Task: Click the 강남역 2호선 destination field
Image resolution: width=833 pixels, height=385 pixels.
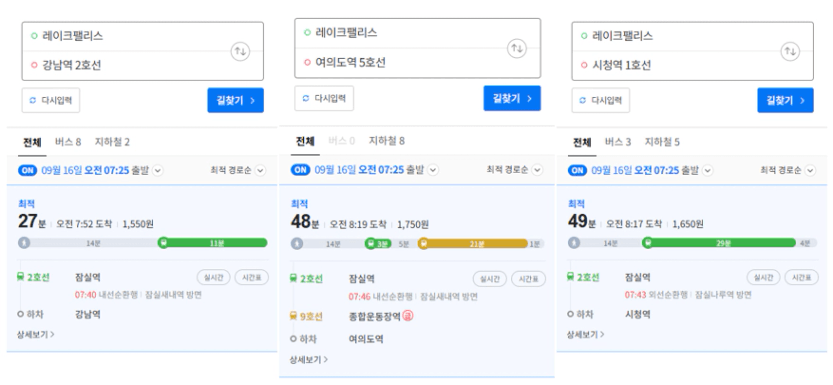Action: (x=130, y=65)
